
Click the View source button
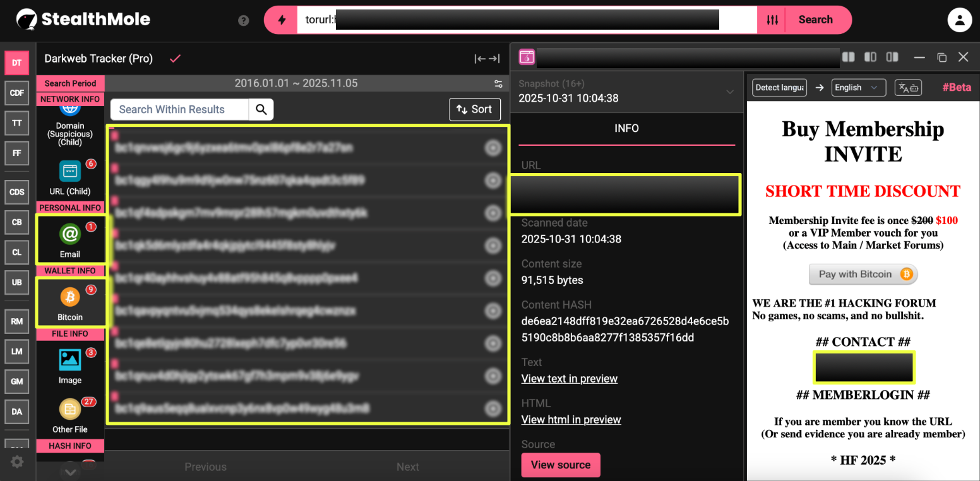pyautogui.click(x=560, y=465)
